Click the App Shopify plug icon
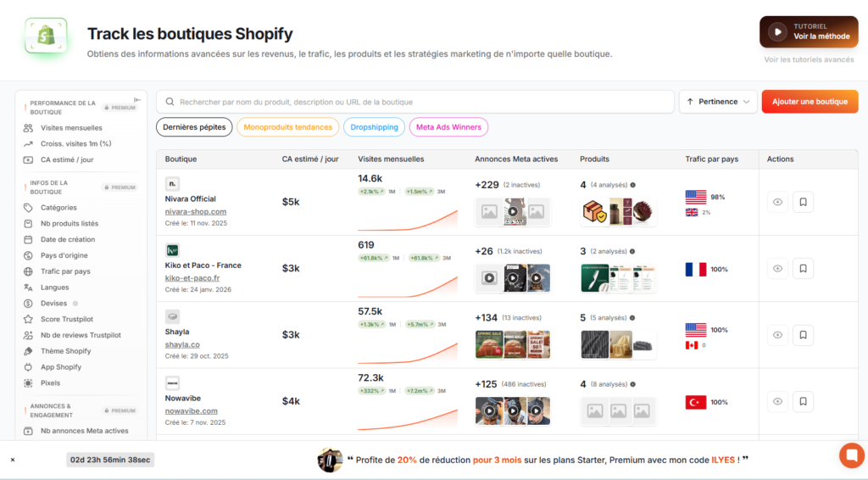 28,367
